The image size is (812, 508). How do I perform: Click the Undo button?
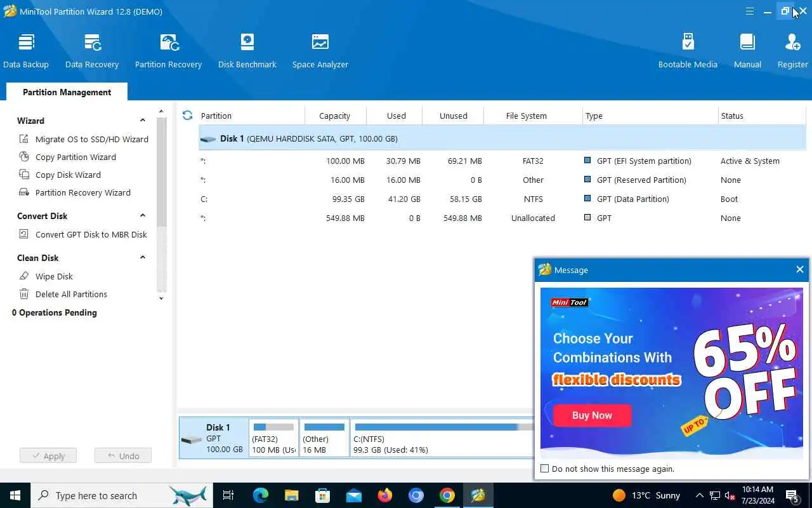tap(123, 456)
